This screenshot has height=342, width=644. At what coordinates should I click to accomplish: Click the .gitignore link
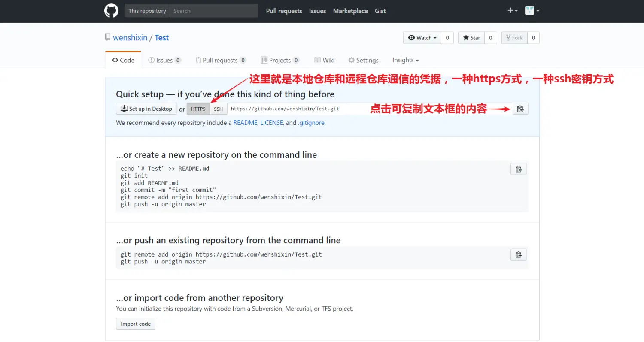(x=311, y=123)
